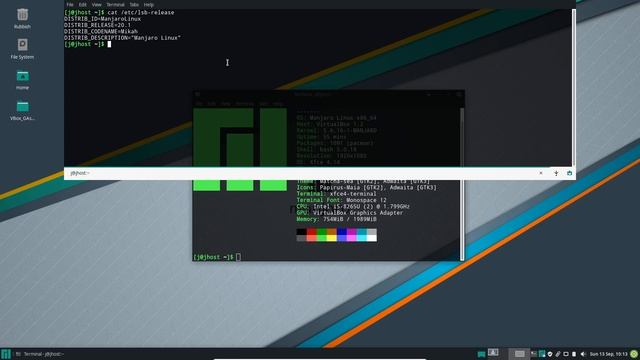The image size is (640, 360).
Task: Click the teal package manager tray icon
Action: (542, 354)
